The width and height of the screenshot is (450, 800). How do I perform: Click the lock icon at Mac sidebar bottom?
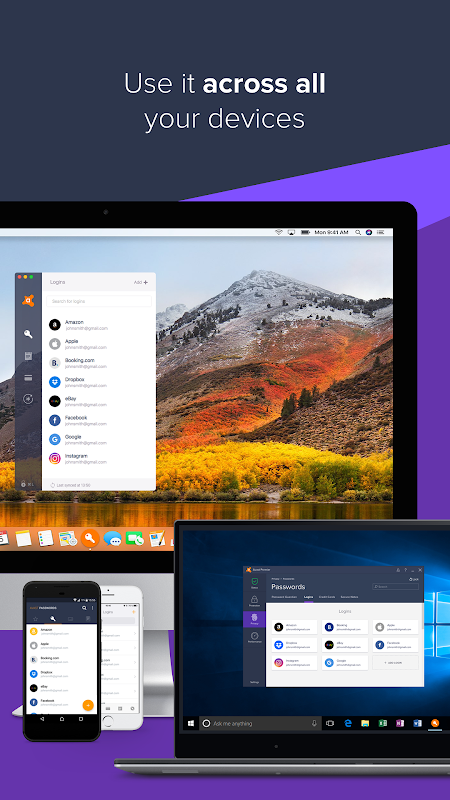click(x=23, y=484)
